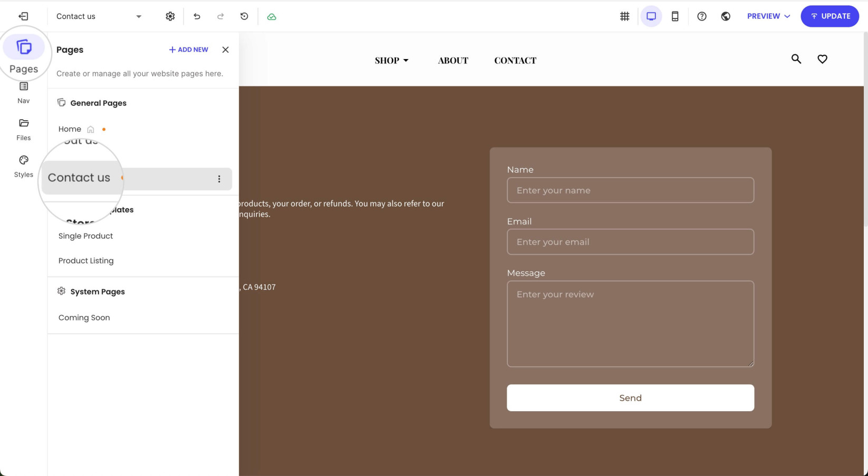This screenshot has height=476, width=868.
Task: Click ABOUT in site navigation
Action: point(453,61)
